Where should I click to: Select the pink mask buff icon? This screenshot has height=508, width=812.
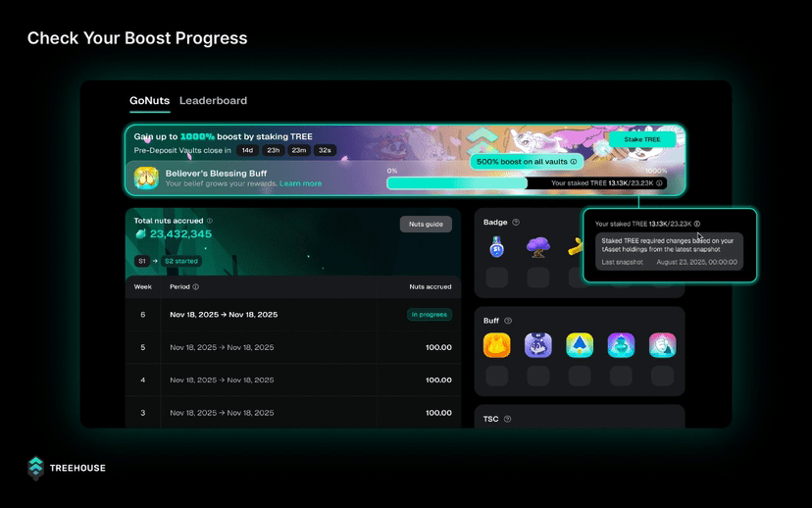[662, 345]
